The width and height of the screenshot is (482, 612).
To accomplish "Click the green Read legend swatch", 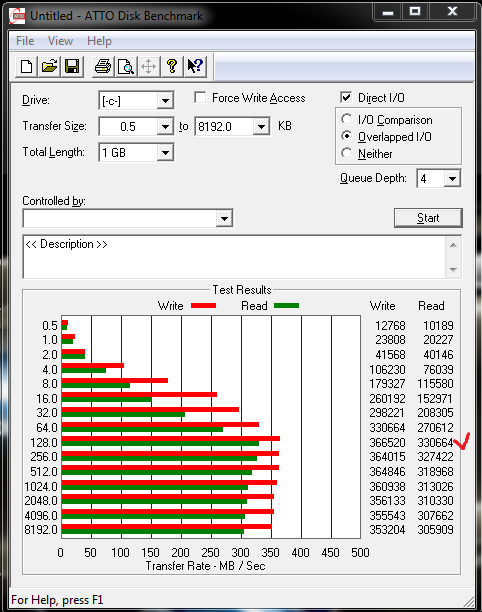I will (x=286, y=306).
